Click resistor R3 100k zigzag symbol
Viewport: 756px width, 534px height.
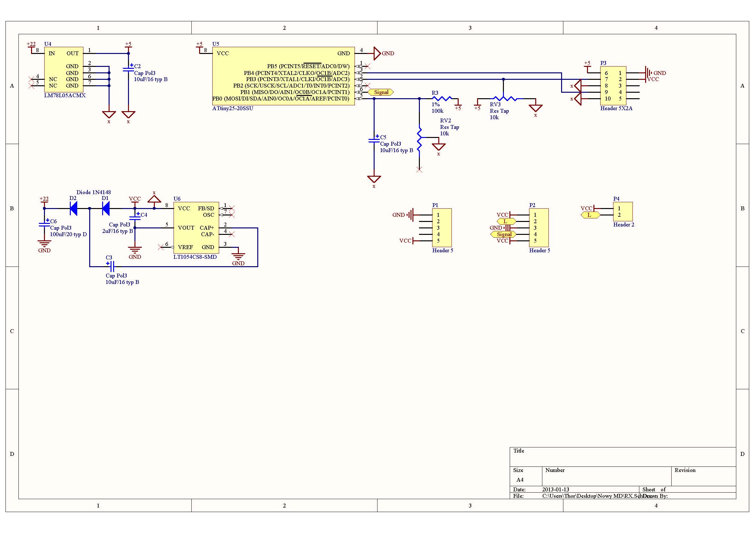click(x=442, y=98)
